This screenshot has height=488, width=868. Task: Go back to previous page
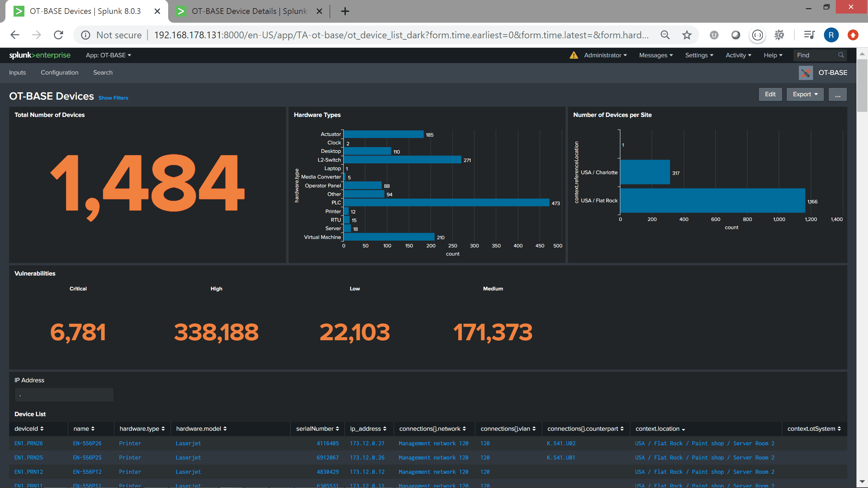[x=15, y=35]
